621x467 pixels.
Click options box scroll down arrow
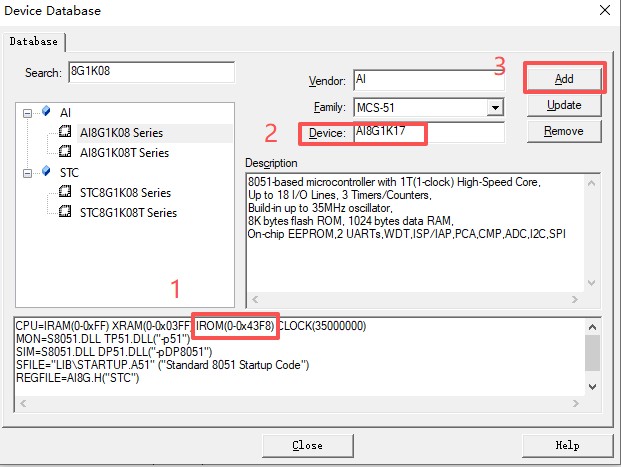pos(592,387)
